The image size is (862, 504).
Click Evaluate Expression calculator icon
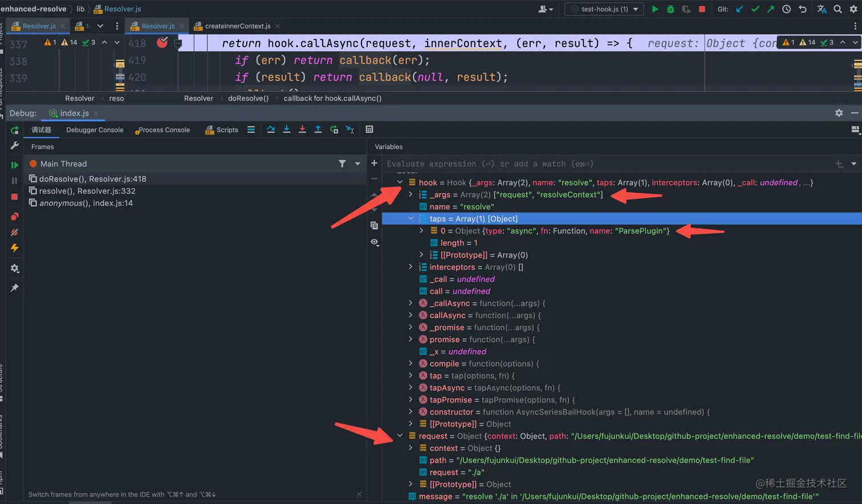tap(369, 130)
